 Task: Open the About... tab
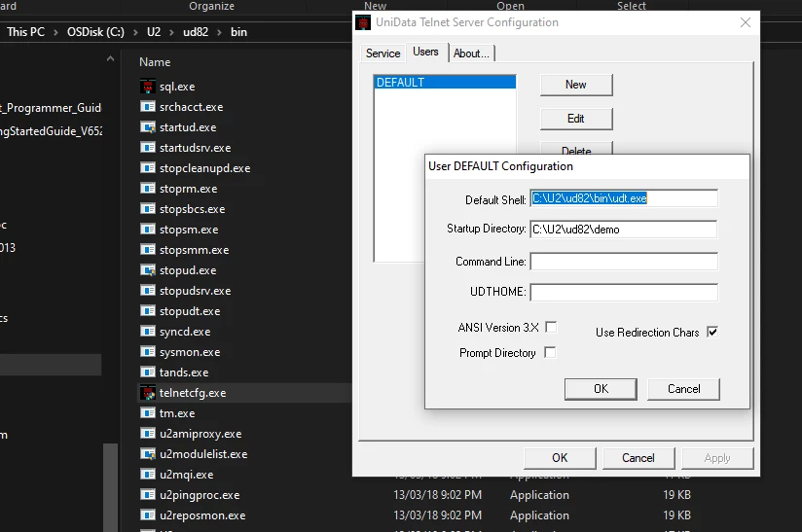pos(472,53)
